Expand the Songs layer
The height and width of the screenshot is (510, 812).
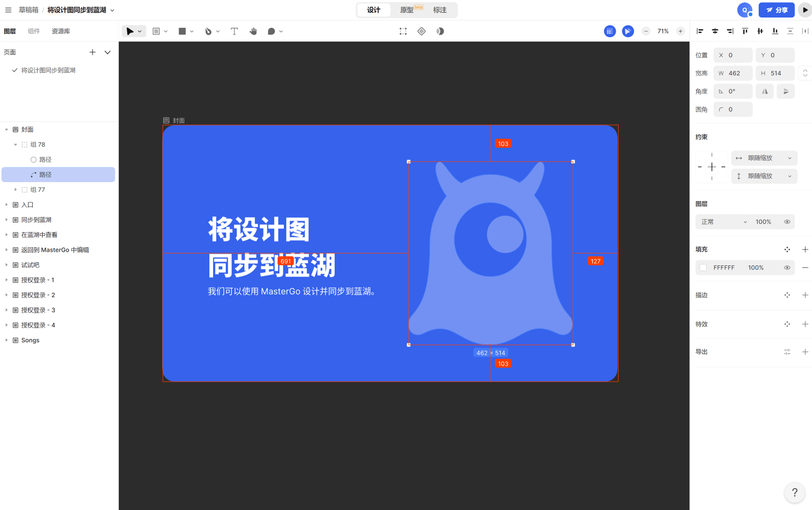7,340
